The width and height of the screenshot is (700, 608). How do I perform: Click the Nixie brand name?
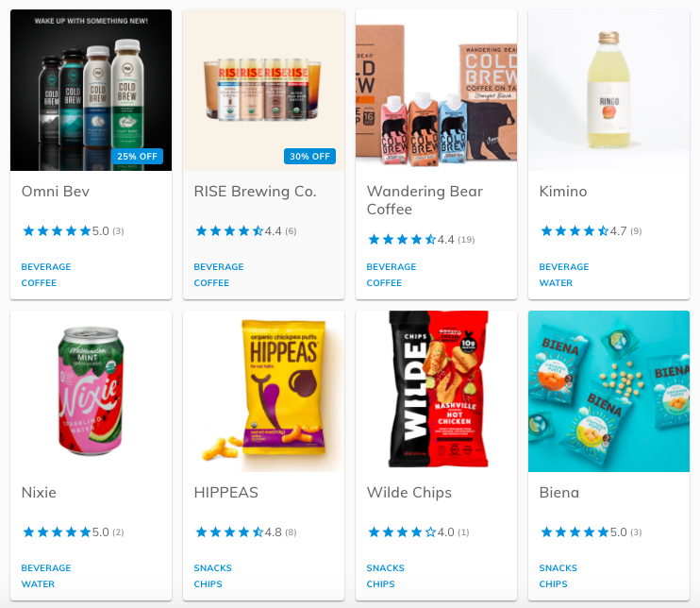tap(39, 492)
